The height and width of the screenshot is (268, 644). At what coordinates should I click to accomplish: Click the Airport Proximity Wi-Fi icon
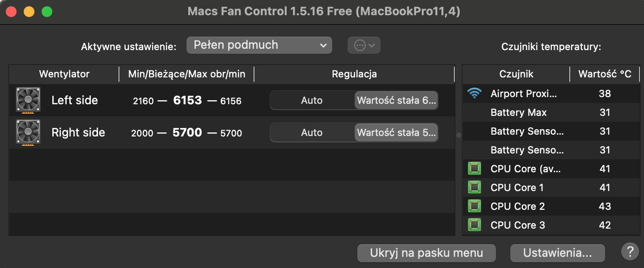tap(474, 94)
